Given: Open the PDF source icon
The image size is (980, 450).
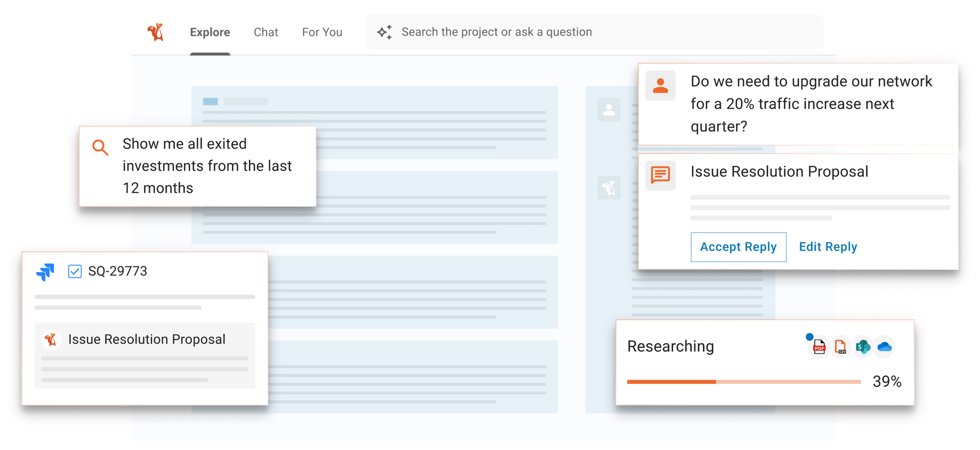Looking at the screenshot, I should 819,347.
